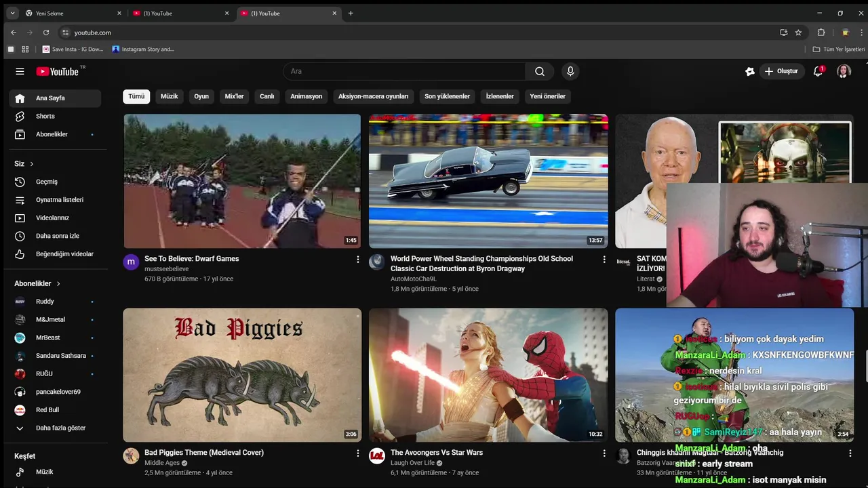
Task: Open the Red Bull subscription channel
Action: [55, 410]
